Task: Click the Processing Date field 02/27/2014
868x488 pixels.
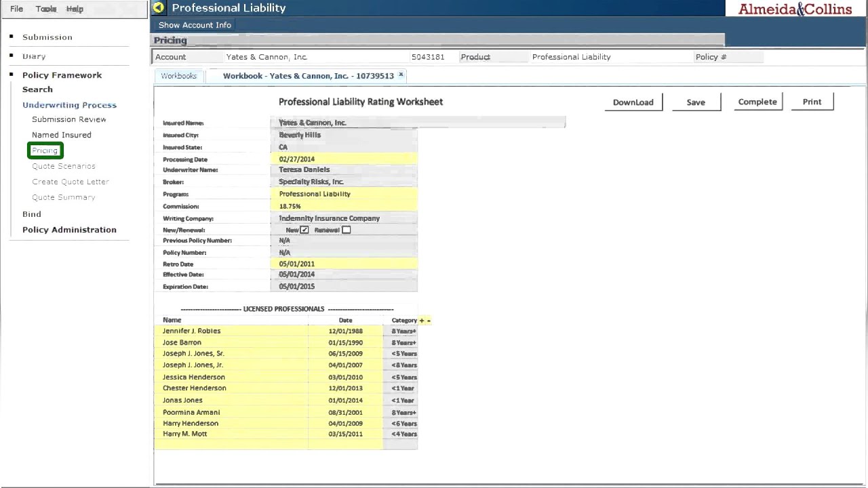Action: [x=344, y=159]
